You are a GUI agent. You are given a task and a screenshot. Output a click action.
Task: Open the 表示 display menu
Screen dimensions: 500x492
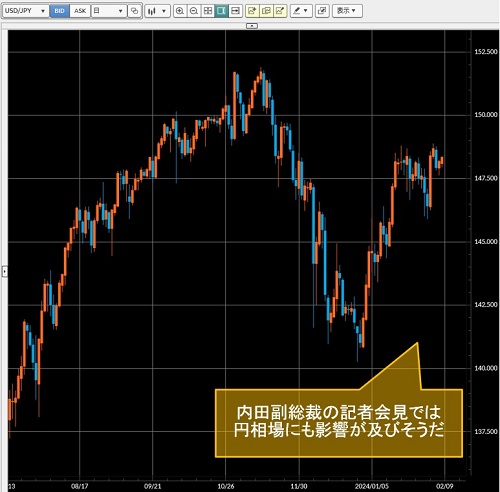(x=347, y=11)
